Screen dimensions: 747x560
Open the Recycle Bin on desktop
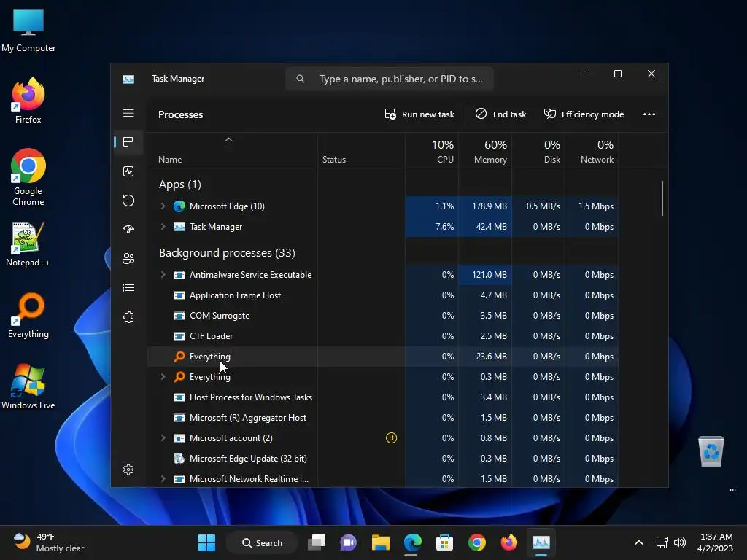pyautogui.click(x=711, y=451)
